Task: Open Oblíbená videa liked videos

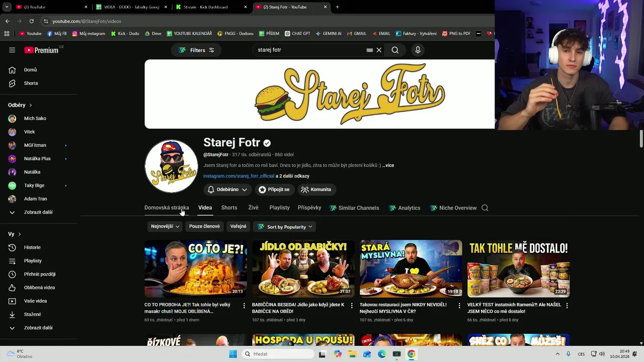Action: point(39,288)
